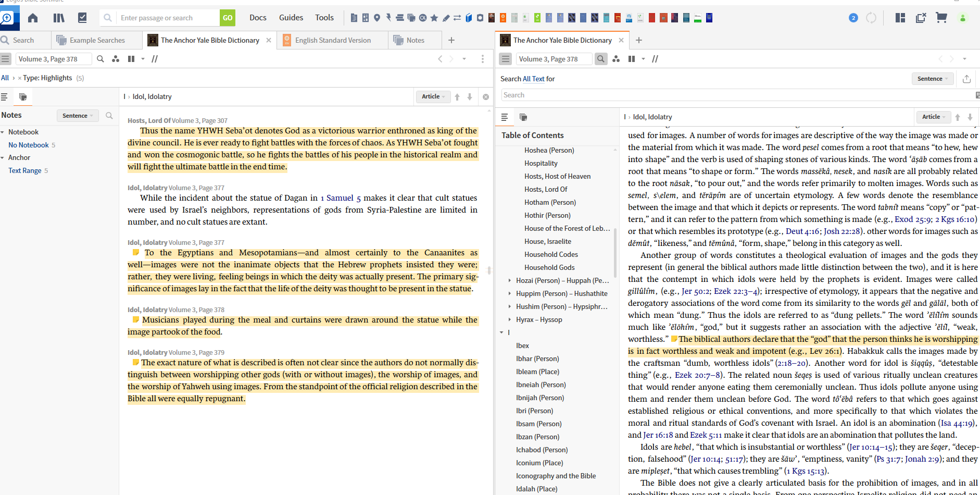Image resolution: width=980 pixels, height=495 pixels.
Task: Open the 1 Samuel 5 reference link
Action: (341, 198)
